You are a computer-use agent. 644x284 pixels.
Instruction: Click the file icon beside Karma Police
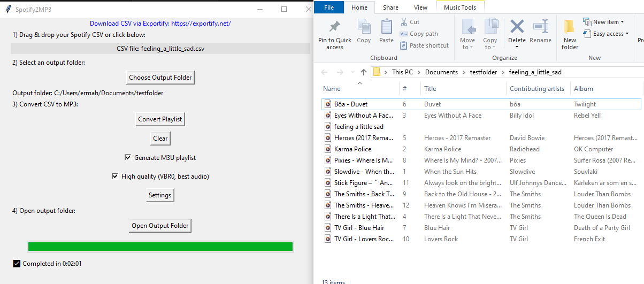pyautogui.click(x=328, y=149)
